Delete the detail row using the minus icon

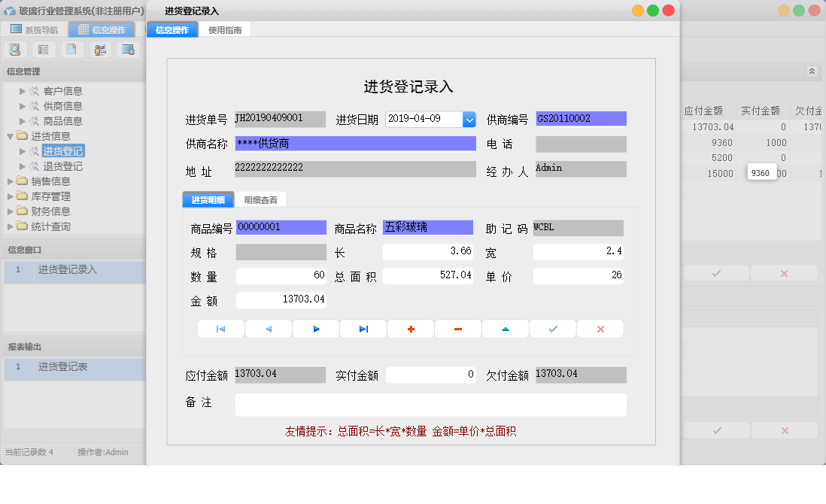coord(458,328)
